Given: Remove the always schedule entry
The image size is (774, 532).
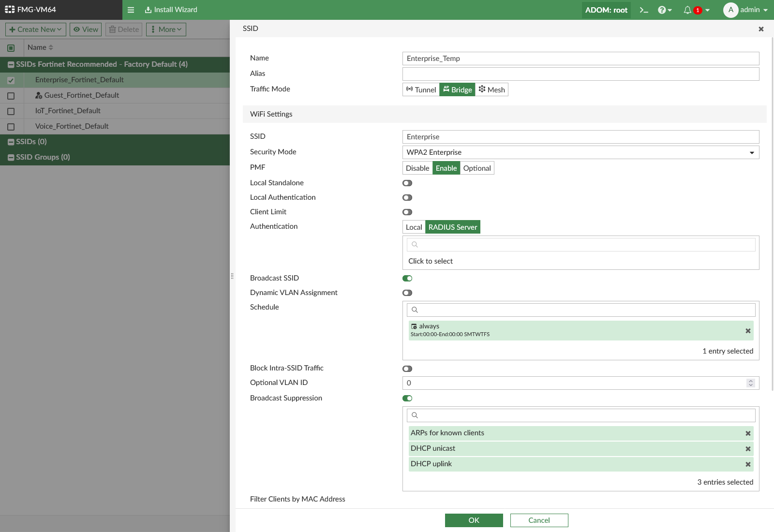Looking at the screenshot, I should pos(748,331).
